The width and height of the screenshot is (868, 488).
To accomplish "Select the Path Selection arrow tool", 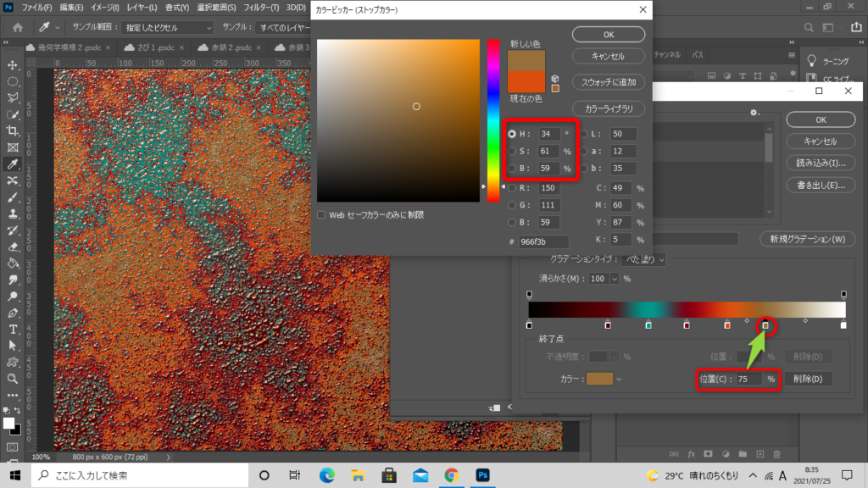I will coord(13,347).
